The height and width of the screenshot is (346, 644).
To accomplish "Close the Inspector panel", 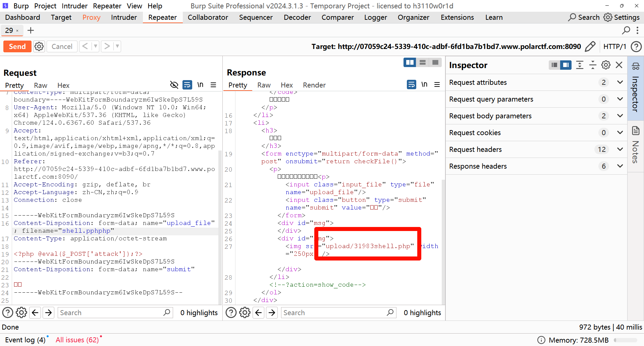I will click(x=619, y=65).
